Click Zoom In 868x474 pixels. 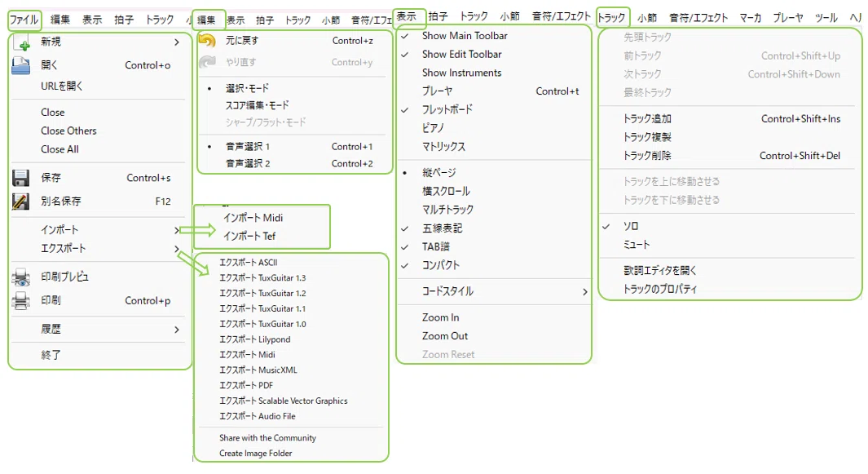(x=441, y=317)
